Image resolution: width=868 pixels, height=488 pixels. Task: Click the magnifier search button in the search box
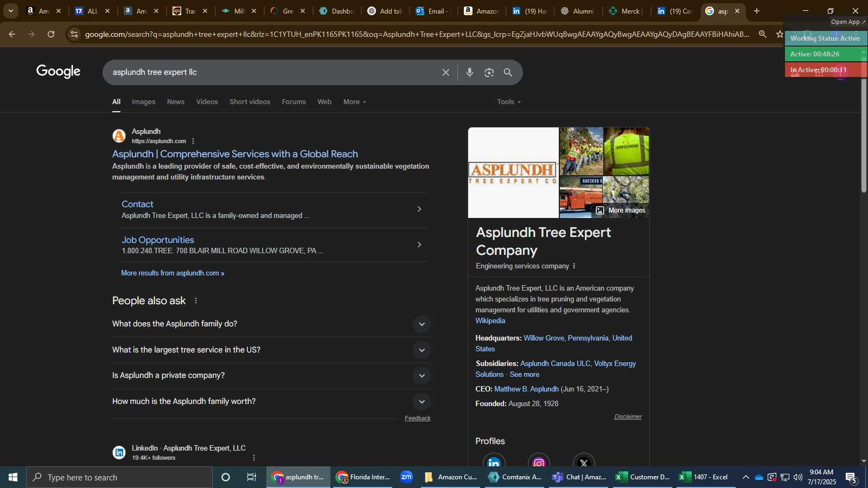[x=508, y=73]
